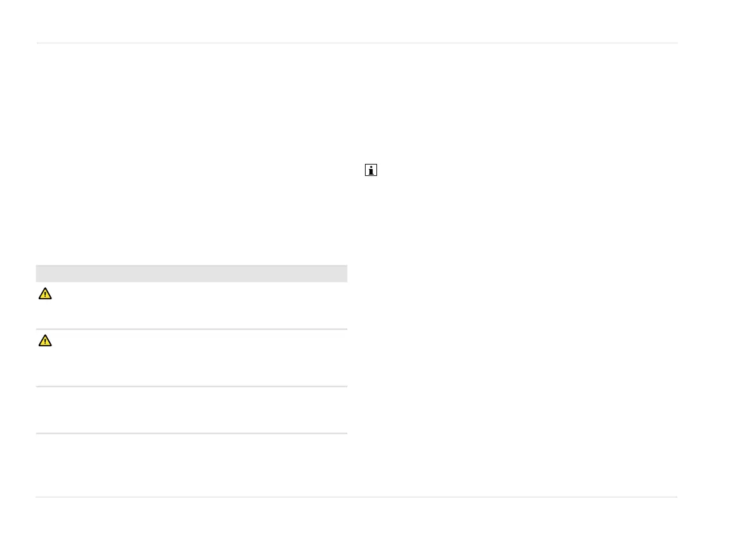Click the separator line under lower warning row
This screenshot has width=756, height=533.
[x=192, y=386]
